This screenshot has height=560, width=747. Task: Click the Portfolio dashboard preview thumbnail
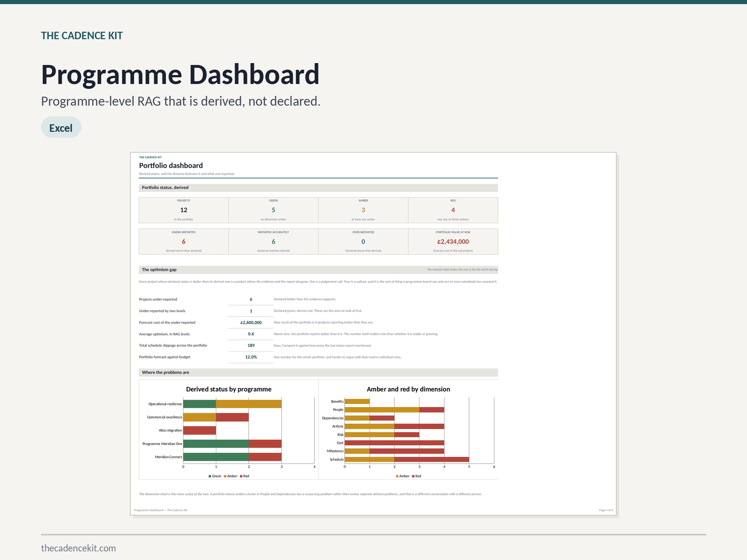(x=373, y=334)
